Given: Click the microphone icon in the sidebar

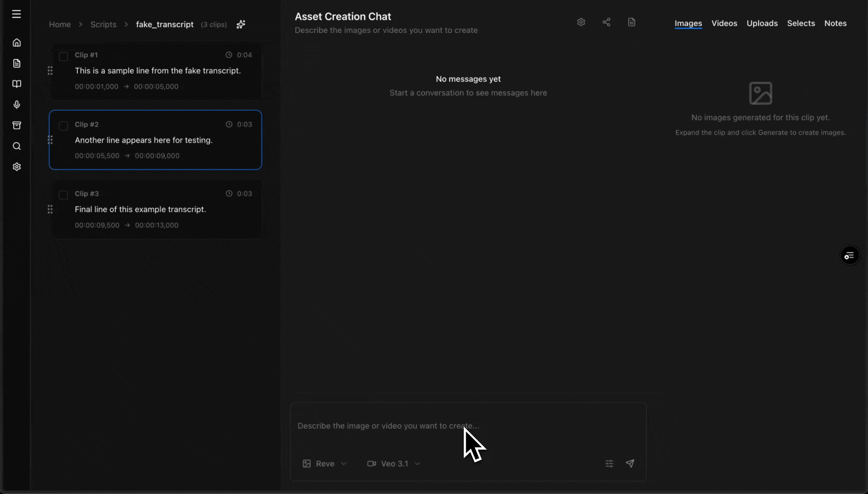Looking at the screenshot, I should [16, 105].
